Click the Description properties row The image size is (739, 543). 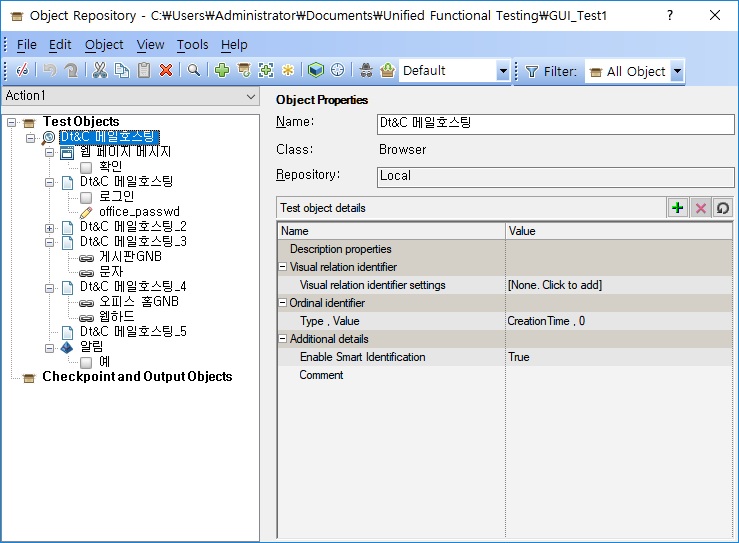click(x=504, y=249)
